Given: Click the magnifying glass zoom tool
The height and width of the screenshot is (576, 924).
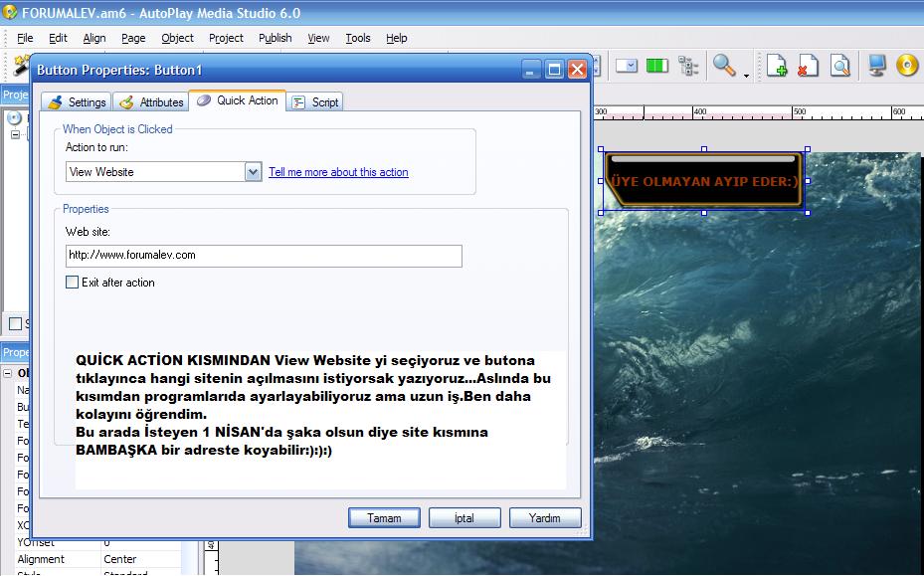Looking at the screenshot, I should (x=724, y=65).
